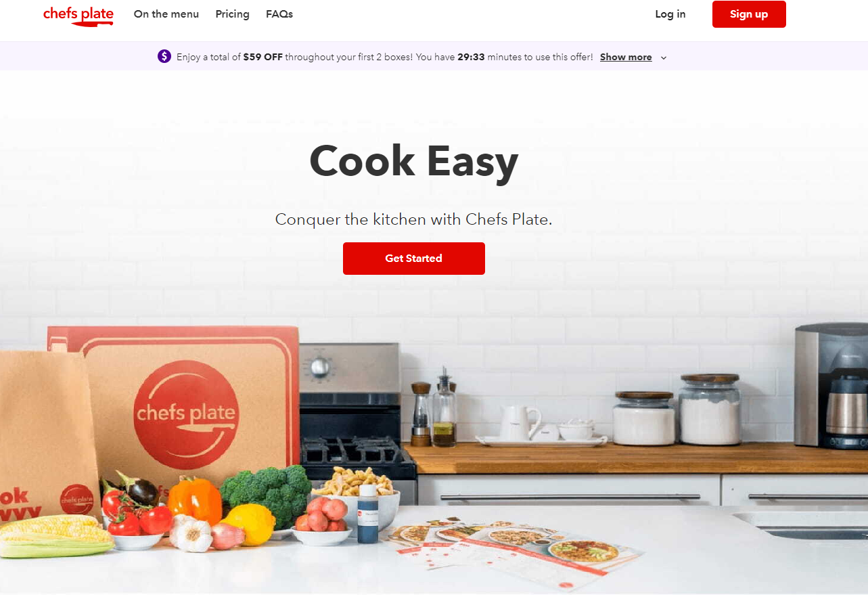This screenshot has height=599, width=868.
Task: Click the round Chefs Plate logo on cardboard box
Action: point(185,412)
